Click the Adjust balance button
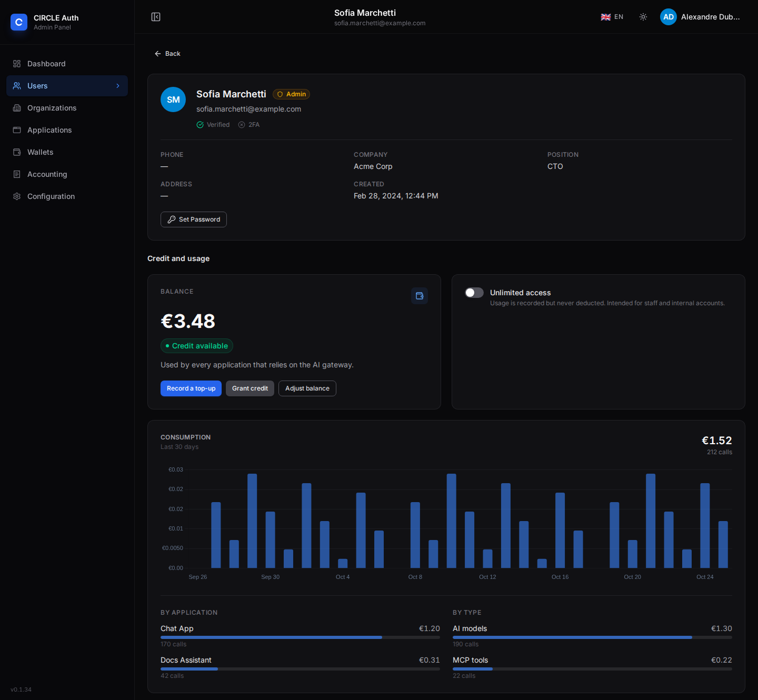758x700 pixels. (x=307, y=388)
